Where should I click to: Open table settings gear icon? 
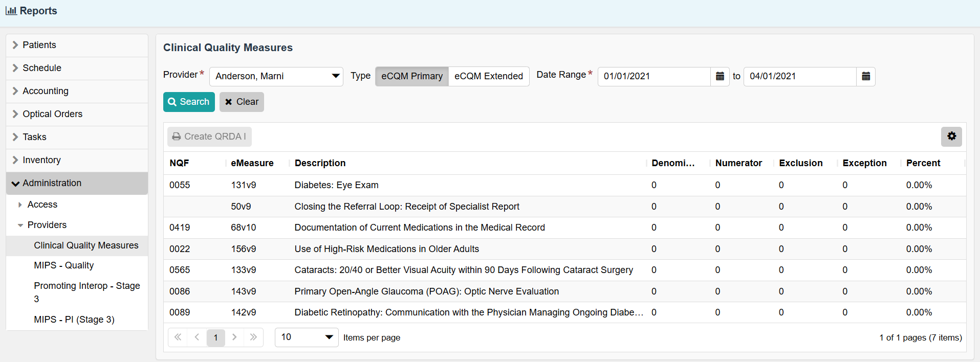point(951,137)
